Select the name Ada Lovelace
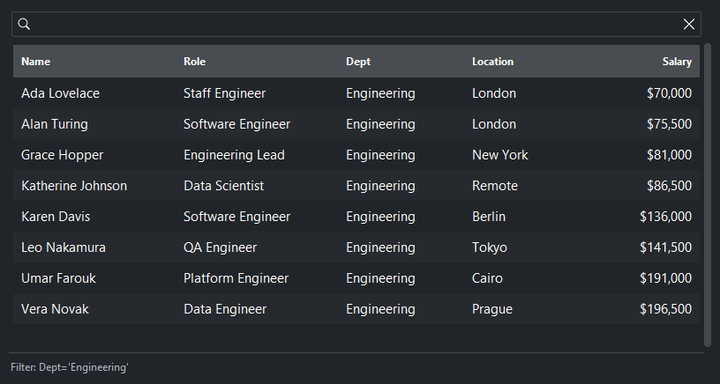 pos(60,93)
